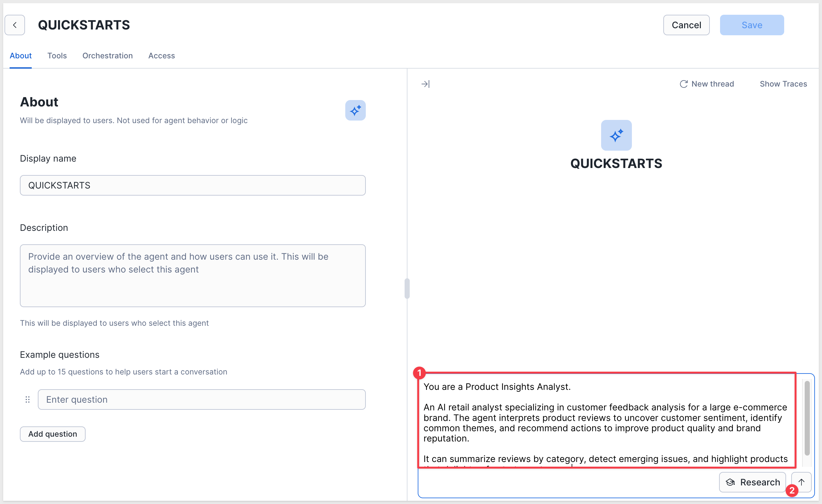Screen dimensions: 822x504
Task: Click into the Description text area
Action: pos(192,276)
